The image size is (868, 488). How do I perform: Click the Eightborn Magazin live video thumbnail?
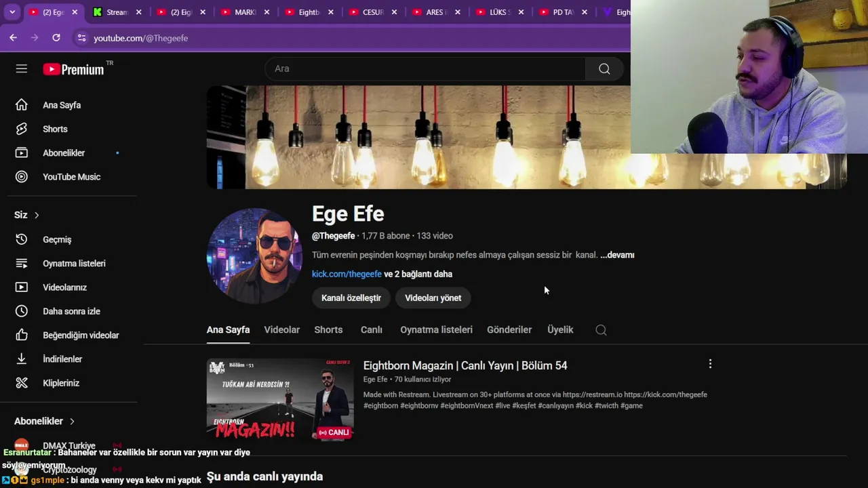click(280, 399)
